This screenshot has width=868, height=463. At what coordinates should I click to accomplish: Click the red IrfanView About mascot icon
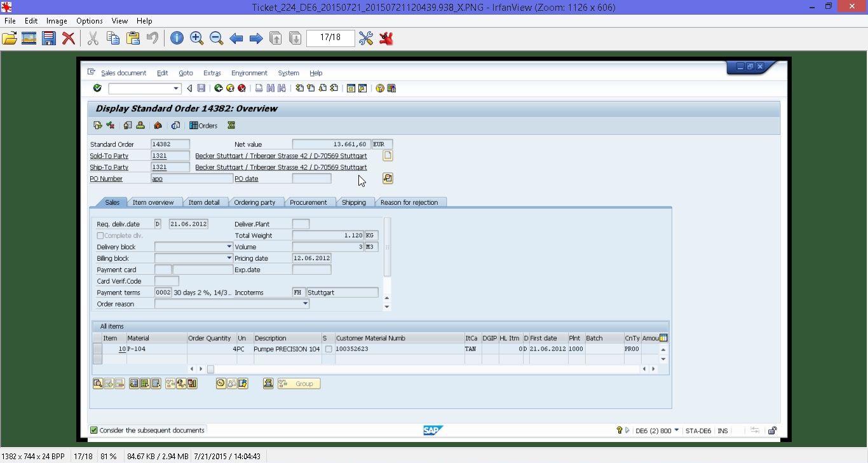click(x=386, y=38)
